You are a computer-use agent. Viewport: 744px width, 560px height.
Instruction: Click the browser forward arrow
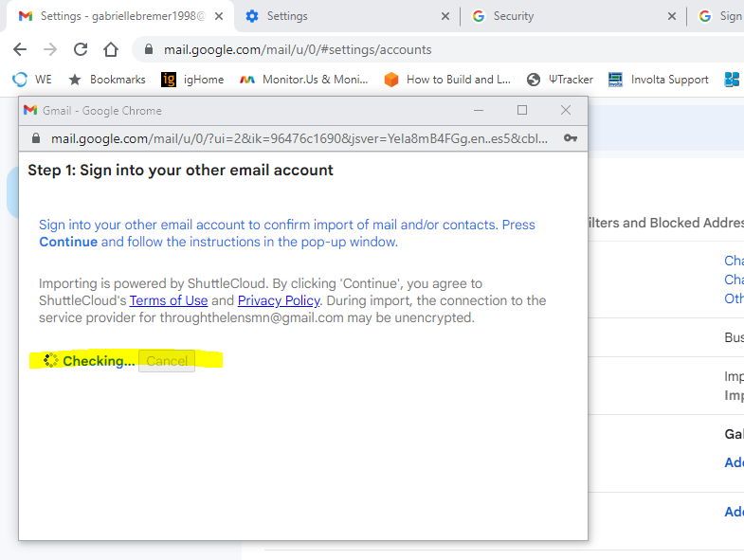50,50
